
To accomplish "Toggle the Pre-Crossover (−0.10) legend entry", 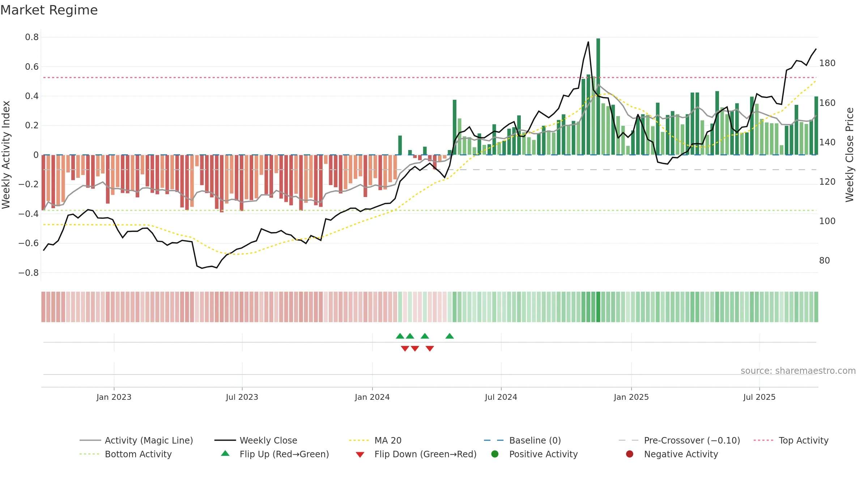I will pyautogui.click(x=679, y=440).
